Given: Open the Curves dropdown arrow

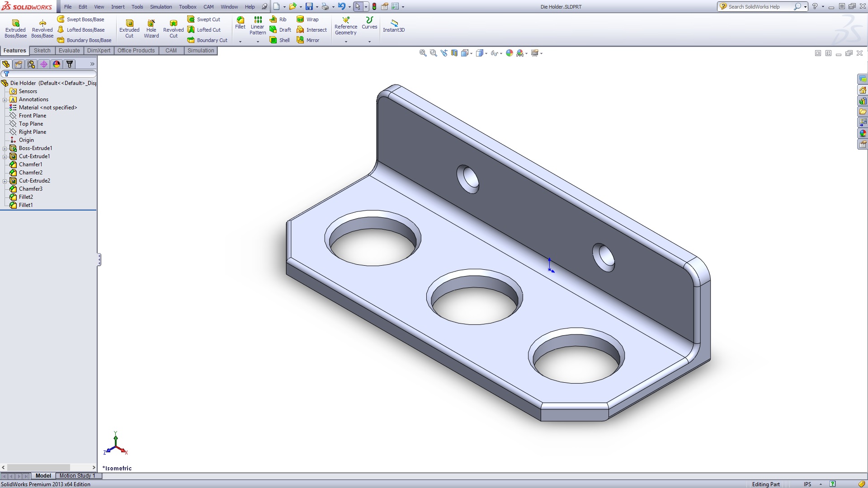Looking at the screenshot, I should [369, 42].
